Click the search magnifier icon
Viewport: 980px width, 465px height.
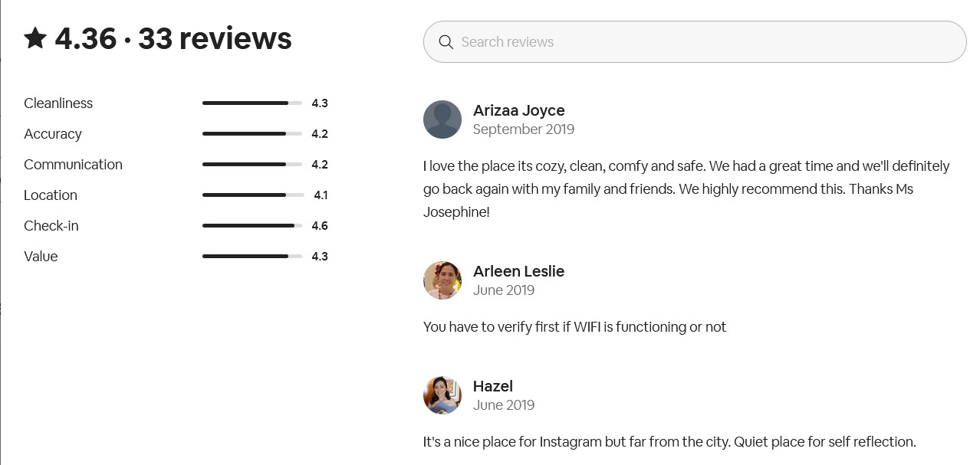coord(446,42)
